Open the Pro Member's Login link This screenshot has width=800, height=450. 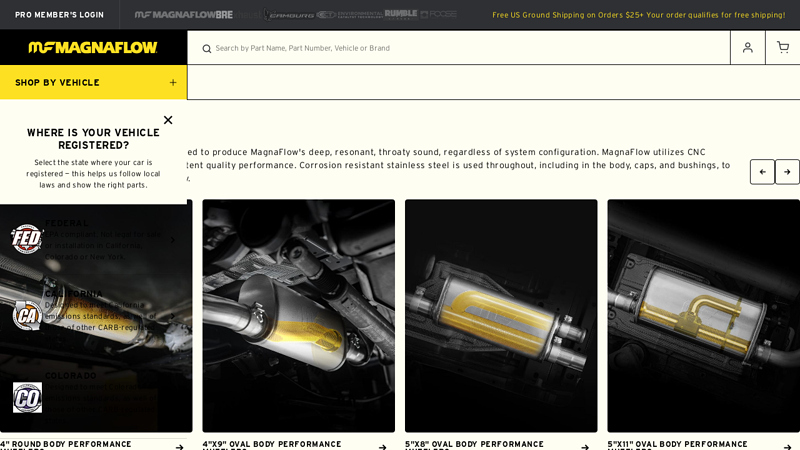click(59, 15)
